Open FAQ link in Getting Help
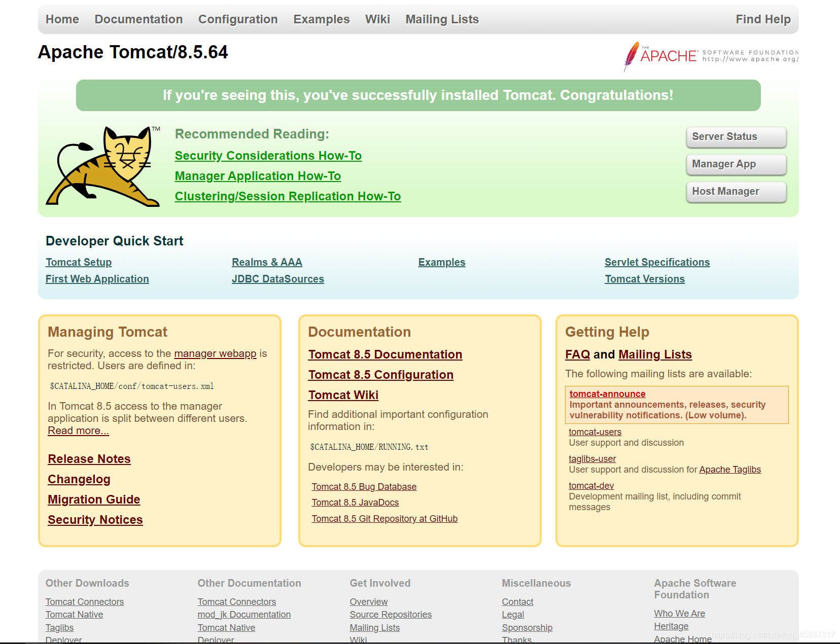 [x=578, y=354]
